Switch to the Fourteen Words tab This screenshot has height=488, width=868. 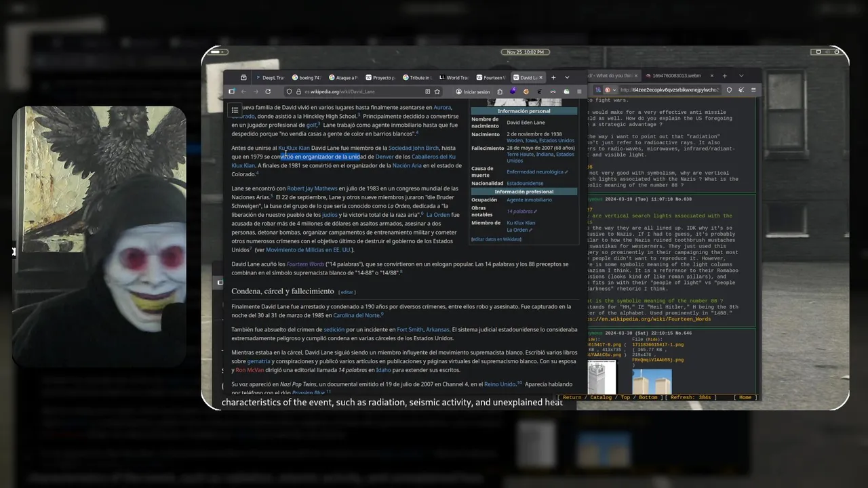pos(491,77)
